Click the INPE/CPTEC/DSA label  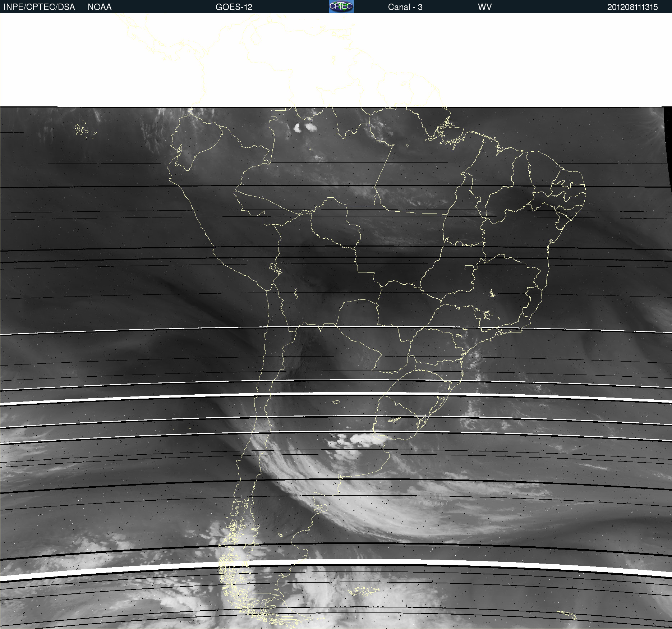(x=39, y=7)
